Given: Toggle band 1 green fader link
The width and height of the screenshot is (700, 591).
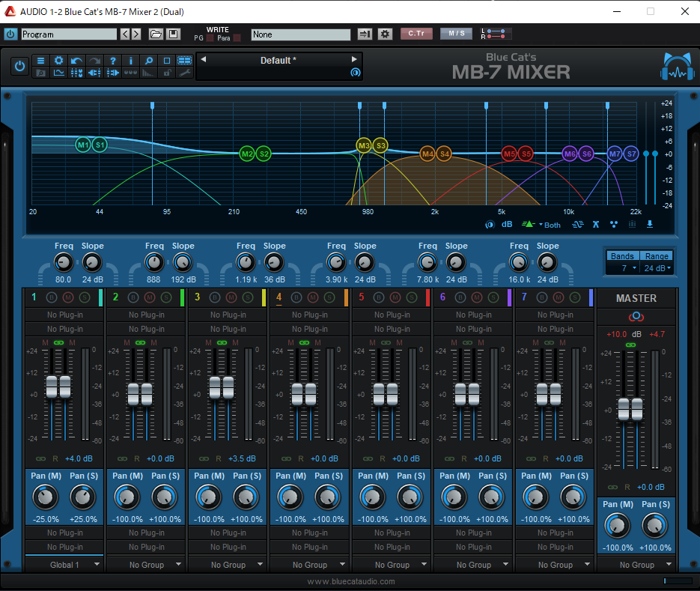Looking at the screenshot, I should point(58,342).
